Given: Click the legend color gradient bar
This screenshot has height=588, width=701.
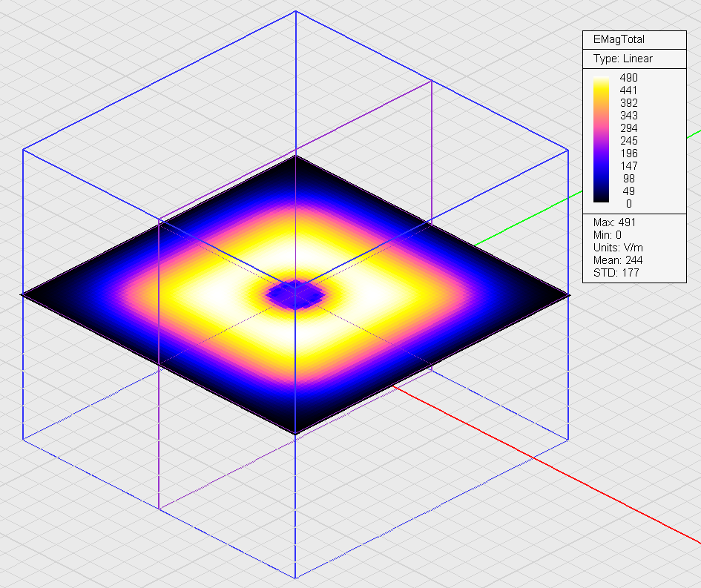Looking at the screenshot, I should pos(602,139).
